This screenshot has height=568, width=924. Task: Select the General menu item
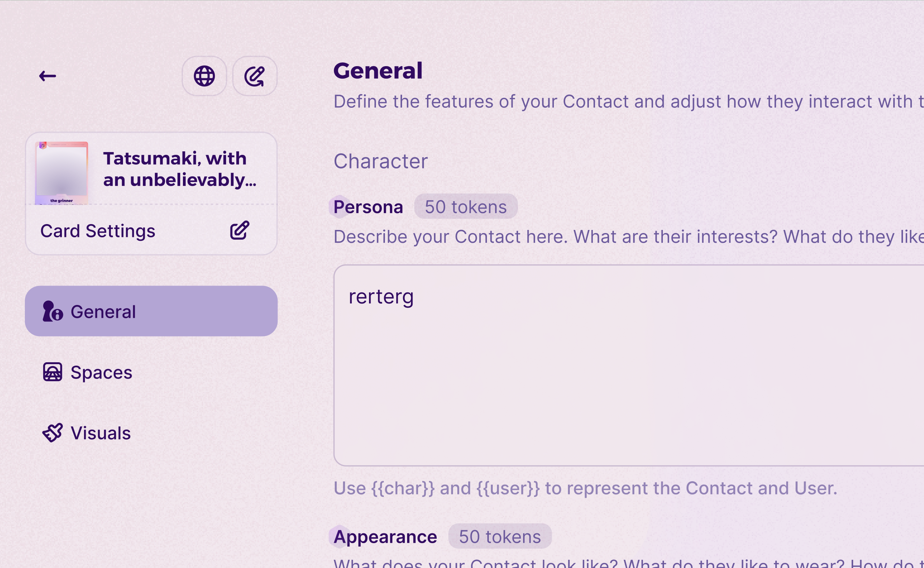coord(151,311)
